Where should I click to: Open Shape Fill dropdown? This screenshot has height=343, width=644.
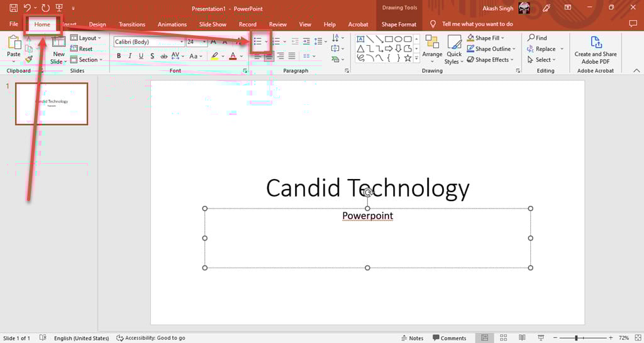click(x=486, y=38)
